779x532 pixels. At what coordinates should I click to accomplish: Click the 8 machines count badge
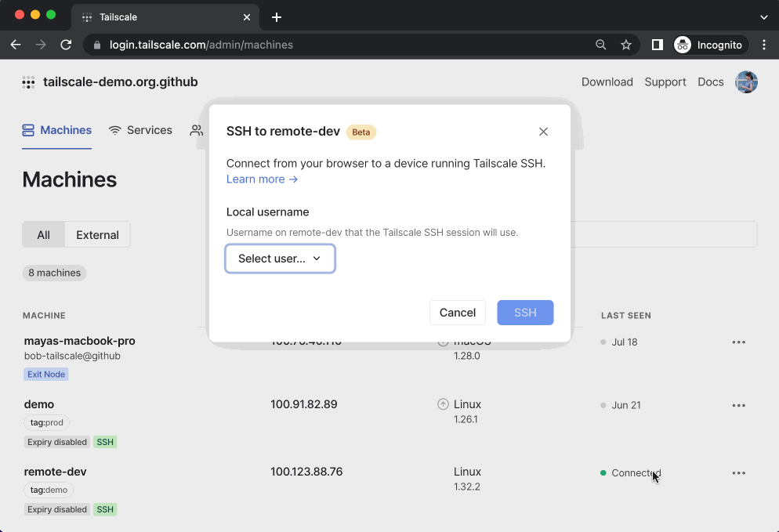(x=55, y=273)
